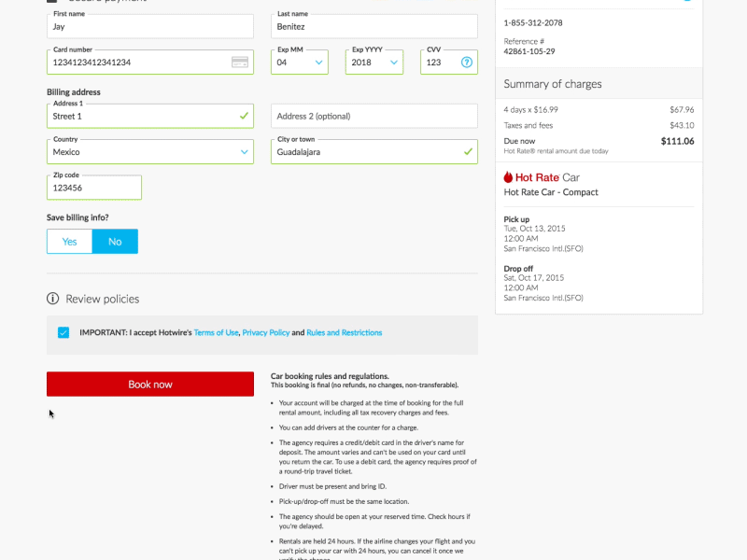Click the Review policies heading text

coord(103,299)
